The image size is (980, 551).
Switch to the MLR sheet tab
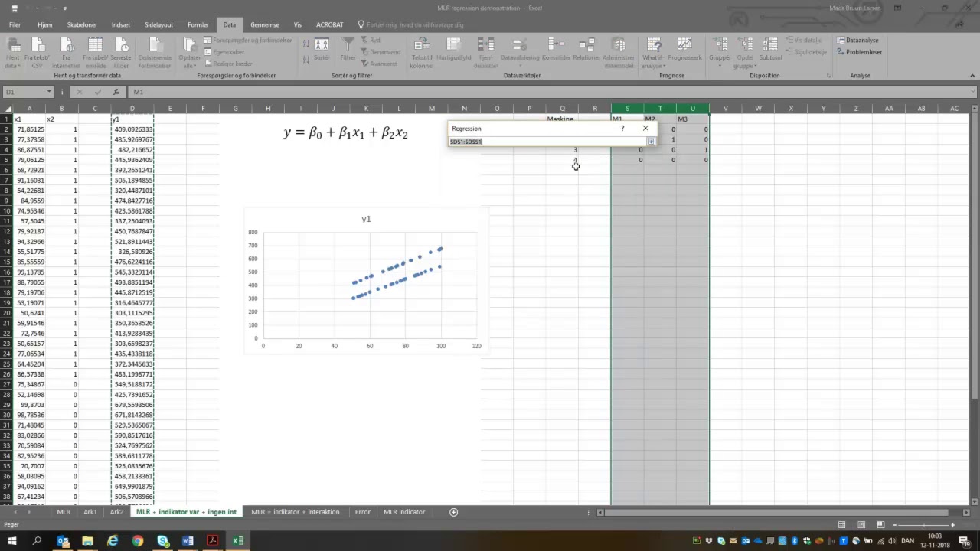[64, 512]
